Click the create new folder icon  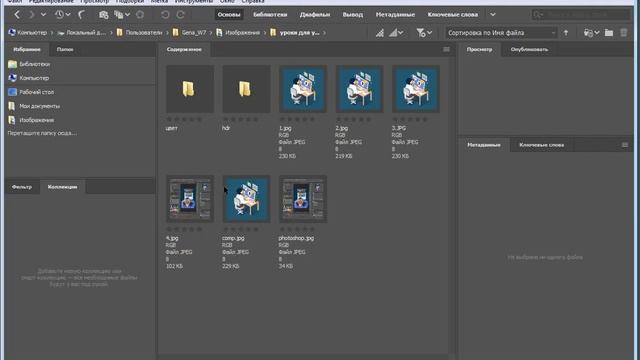[609, 33]
